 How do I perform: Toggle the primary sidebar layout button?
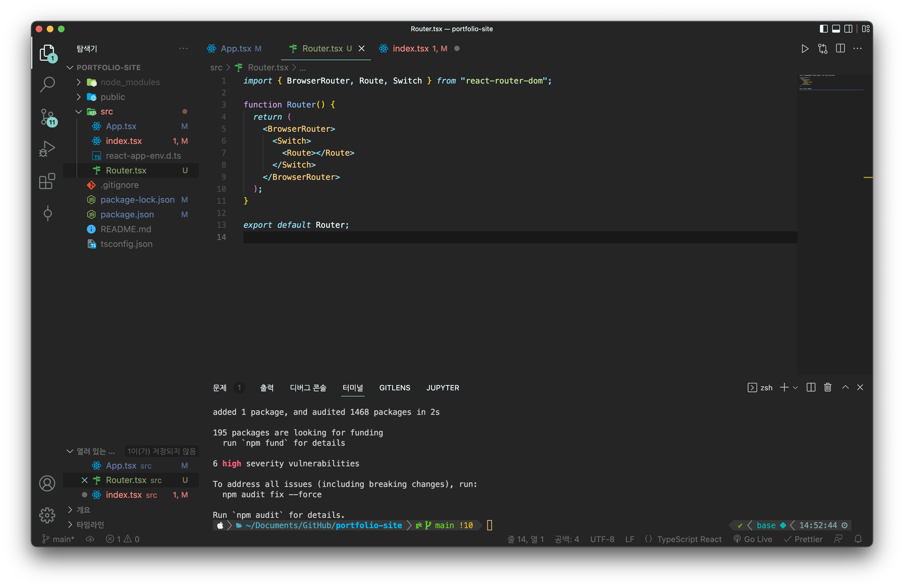[x=824, y=29]
